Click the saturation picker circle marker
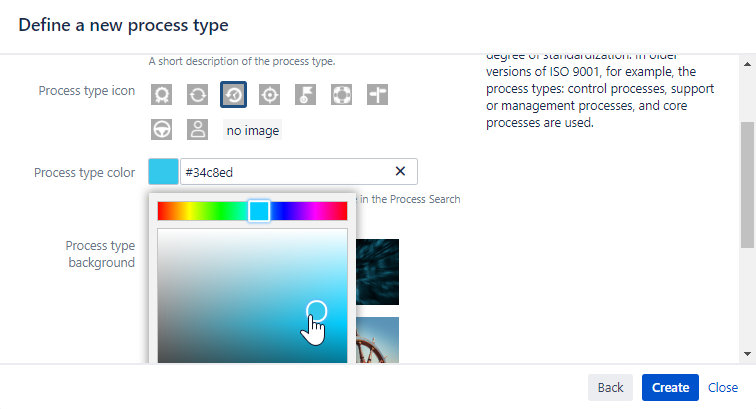The image size is (756, 409). point(316,310)
